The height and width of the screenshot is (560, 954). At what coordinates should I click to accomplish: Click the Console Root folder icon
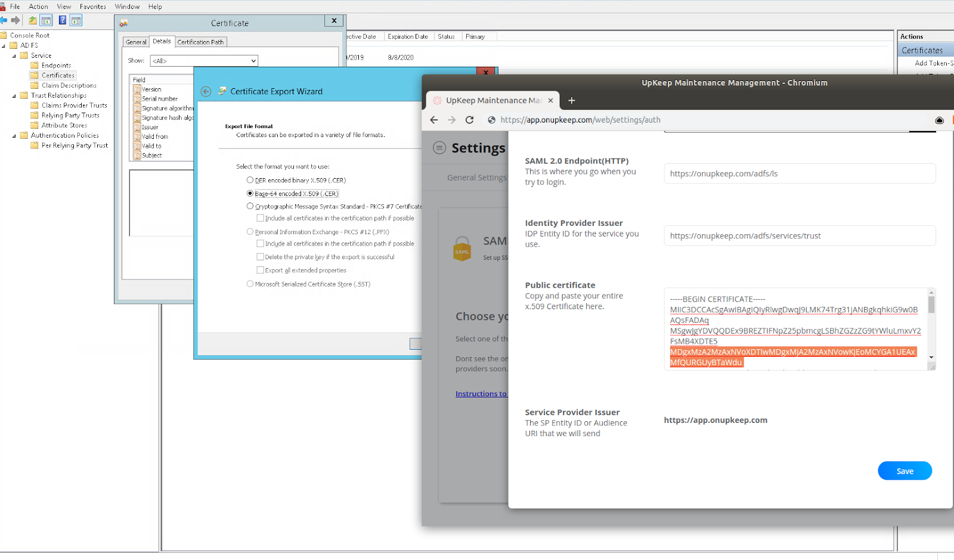click(x=4, y=35)
